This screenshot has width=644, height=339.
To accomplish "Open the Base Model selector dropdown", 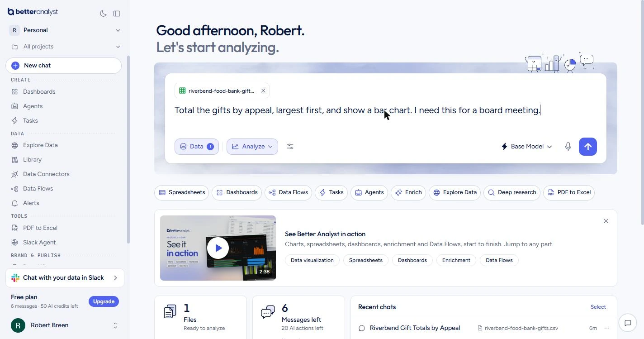I will pos(526,147).
